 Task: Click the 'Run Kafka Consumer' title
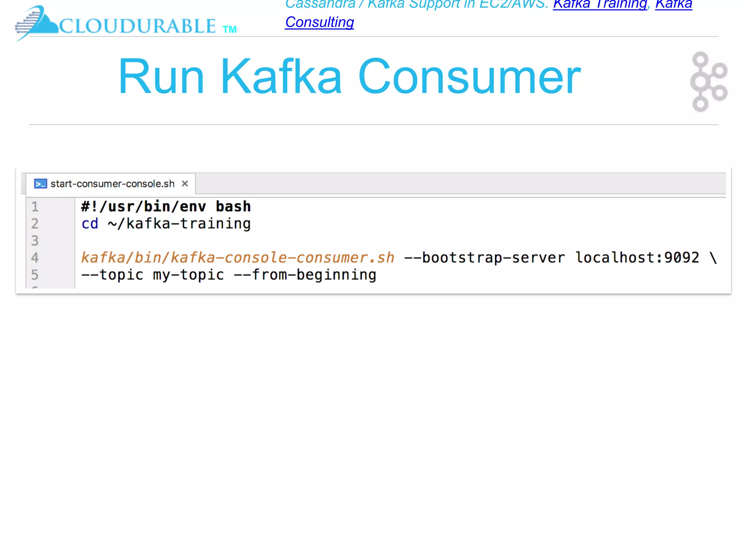point(349,77)
